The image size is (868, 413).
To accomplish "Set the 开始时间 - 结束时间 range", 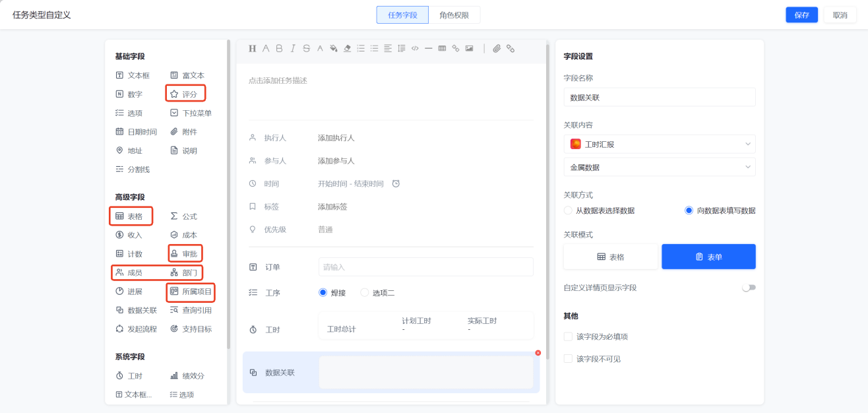I will [x=351, y=183].
